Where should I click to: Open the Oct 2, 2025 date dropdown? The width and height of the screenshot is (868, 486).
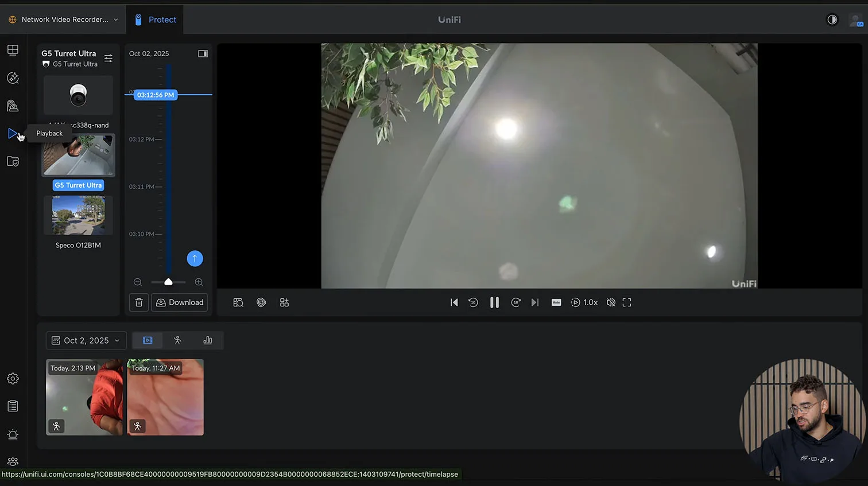(x=86, y=340)
